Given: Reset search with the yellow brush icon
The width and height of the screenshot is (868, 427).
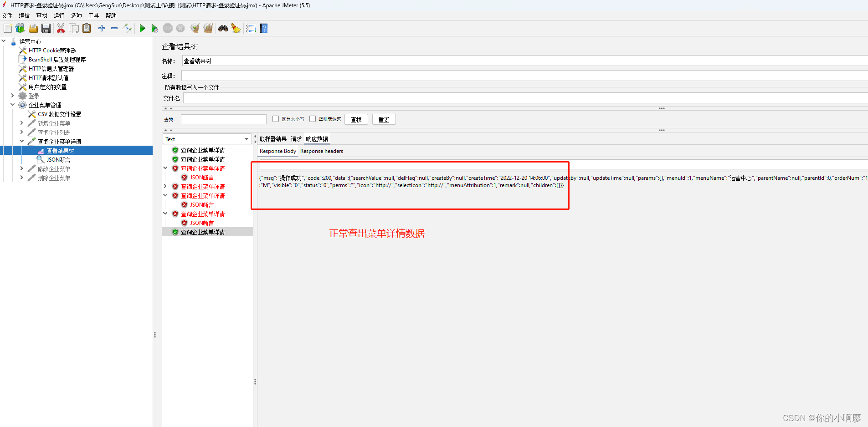Looking at the screenshot, I should point(236,28).
